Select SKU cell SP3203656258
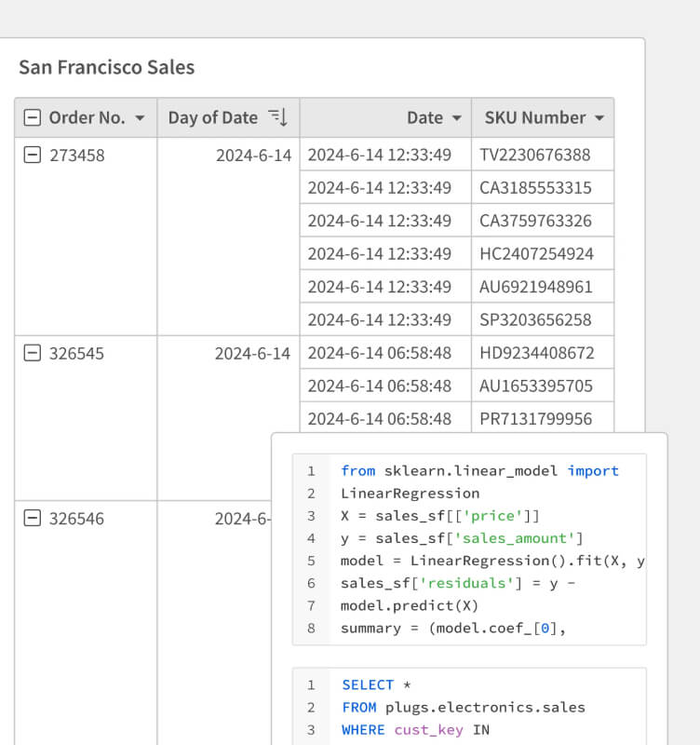 coord(543,319)
